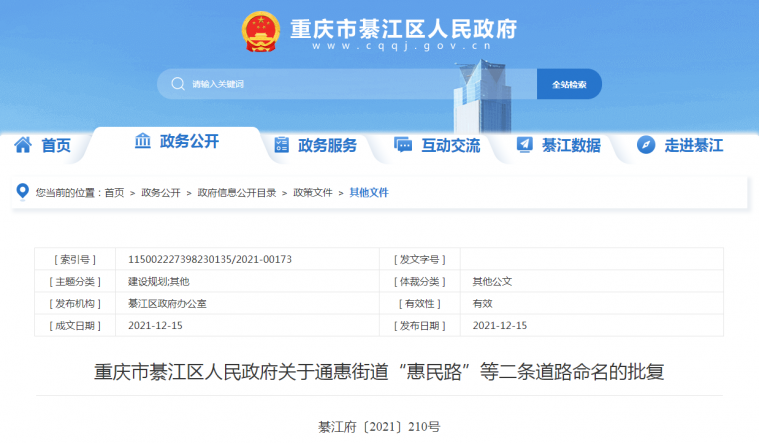Go to the 互动交流 section
This screenshot has width=759, height=443.
(450, 145)
